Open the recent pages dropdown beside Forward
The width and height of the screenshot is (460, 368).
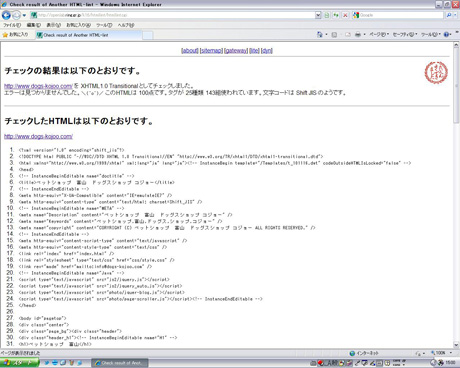click(24, 15)
